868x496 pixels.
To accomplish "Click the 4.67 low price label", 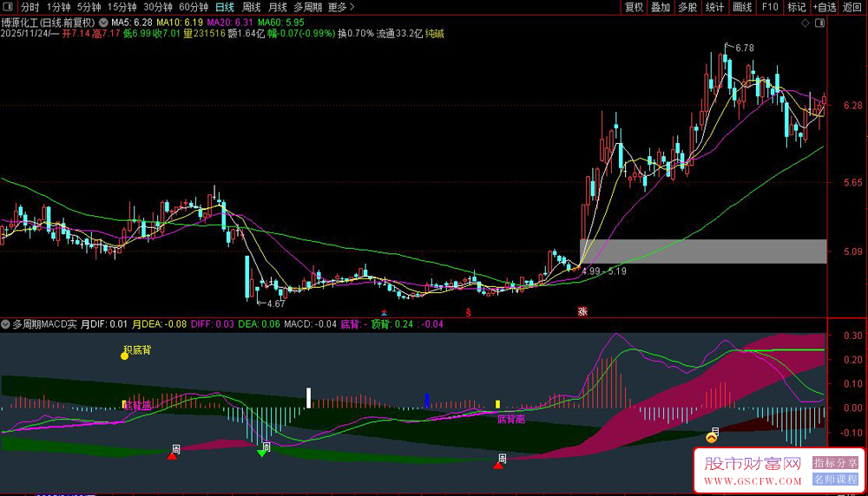I will (276, 303).
